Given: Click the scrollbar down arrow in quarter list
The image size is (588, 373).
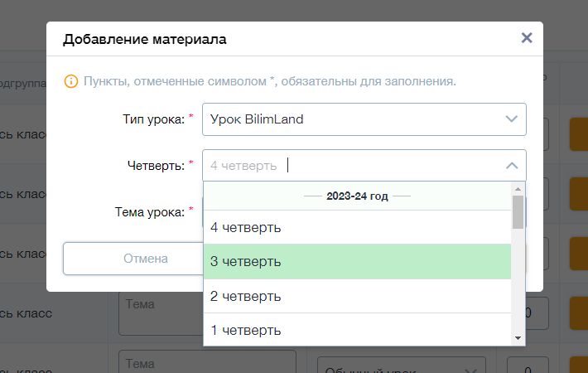Looking at the screenshot, I should pos(518,338).
